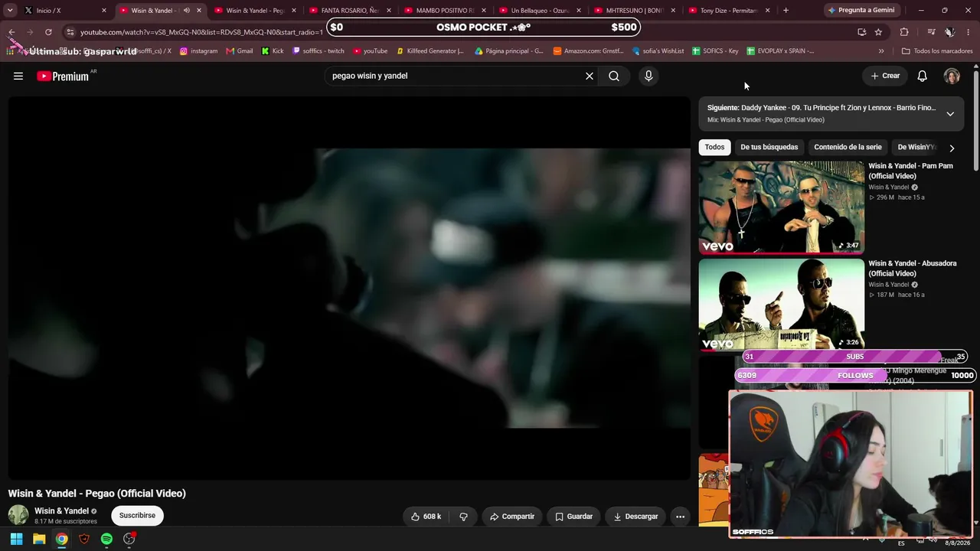The height and width of the screenshot is (551, 980).
Task: Clear the search box with the X
Action: tap(590, 76)
